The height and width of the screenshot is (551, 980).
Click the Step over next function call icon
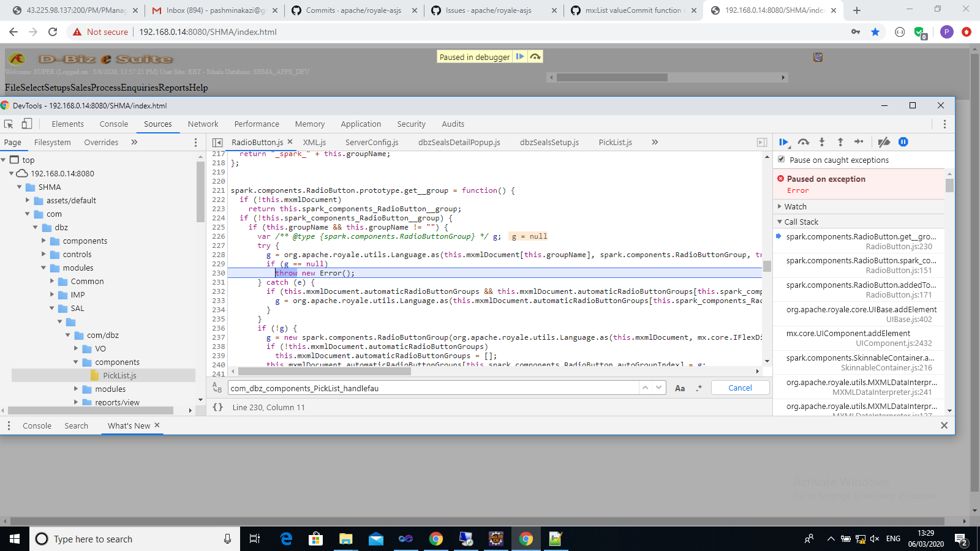click(x=804, y=141)
